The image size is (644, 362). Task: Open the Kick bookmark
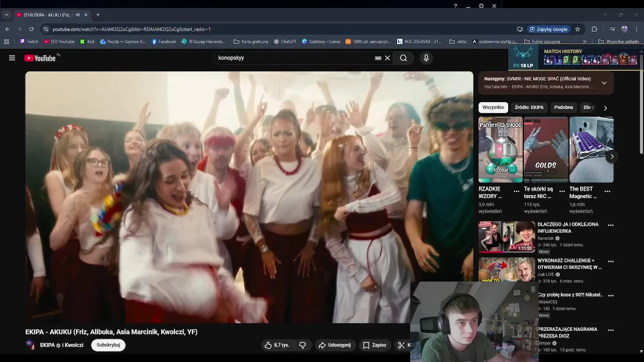coord(88,42)
